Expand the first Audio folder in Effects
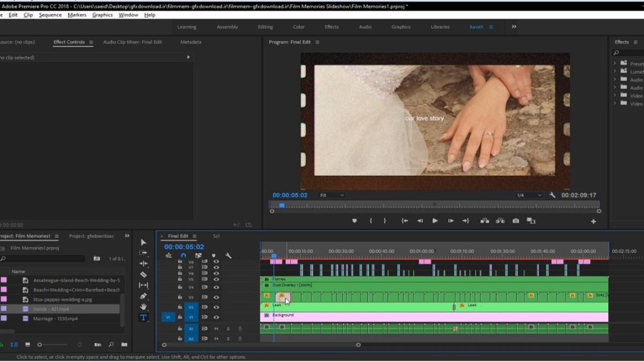 tap(615, 79)
